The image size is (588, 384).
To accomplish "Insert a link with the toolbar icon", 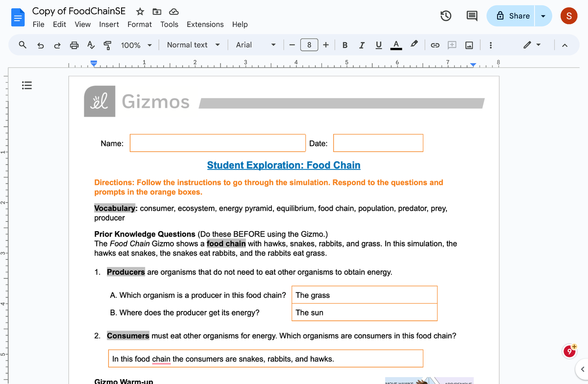I will click(435, 45).
